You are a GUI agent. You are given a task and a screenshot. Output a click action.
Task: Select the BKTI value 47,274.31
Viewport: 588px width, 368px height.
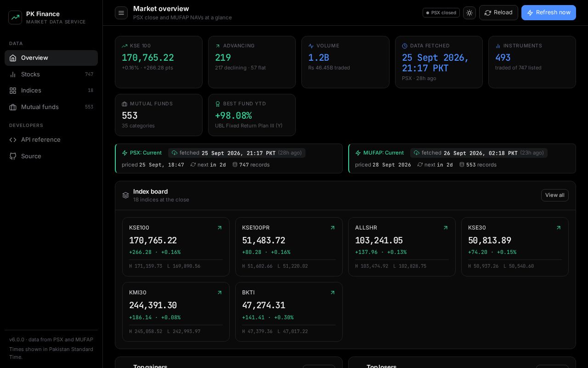tap(264, 305)
